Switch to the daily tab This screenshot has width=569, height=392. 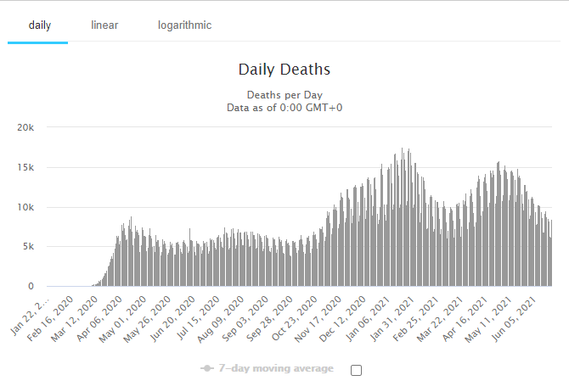tap(39, 25)
